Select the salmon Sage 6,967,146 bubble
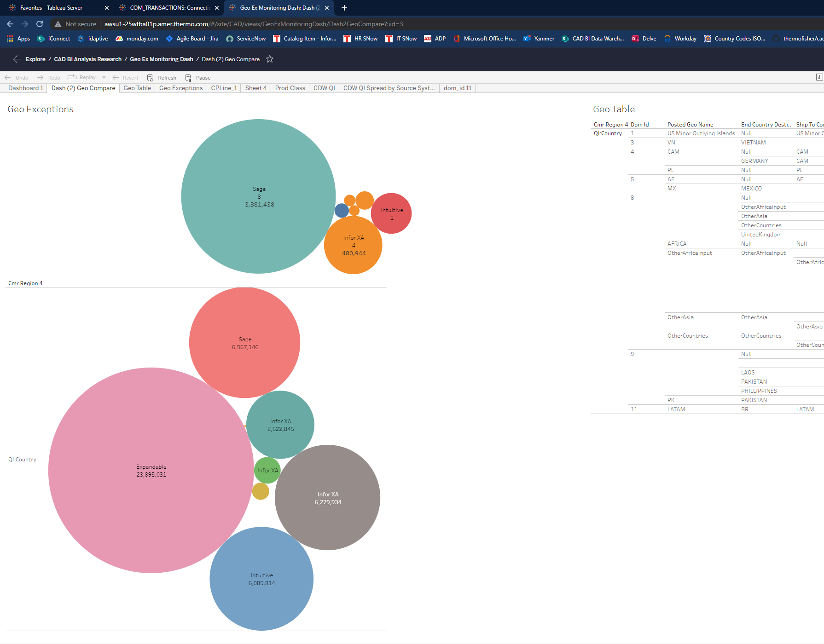 pyautogui.click(x=244, y=343)
